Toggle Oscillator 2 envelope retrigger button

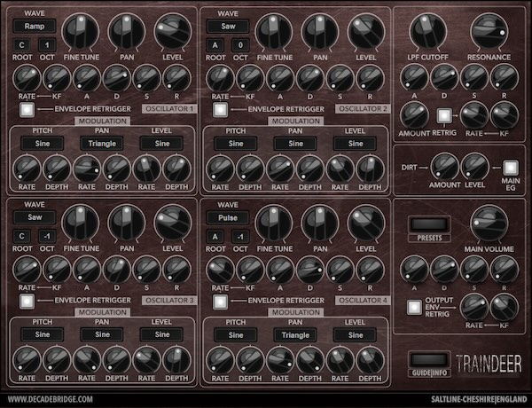click(220, 110)
